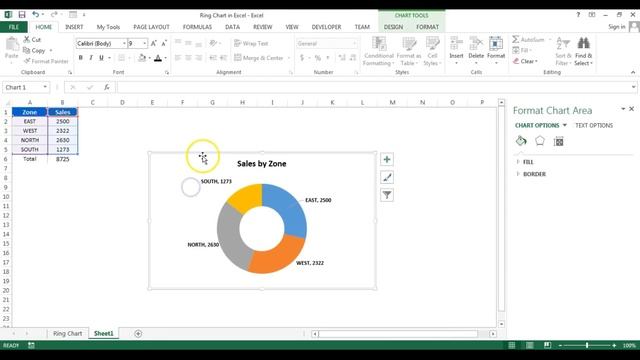The height and width of the screenshot is (360, 640).
Task: Select the blue EAST donut segment
Action: [293, 210]
